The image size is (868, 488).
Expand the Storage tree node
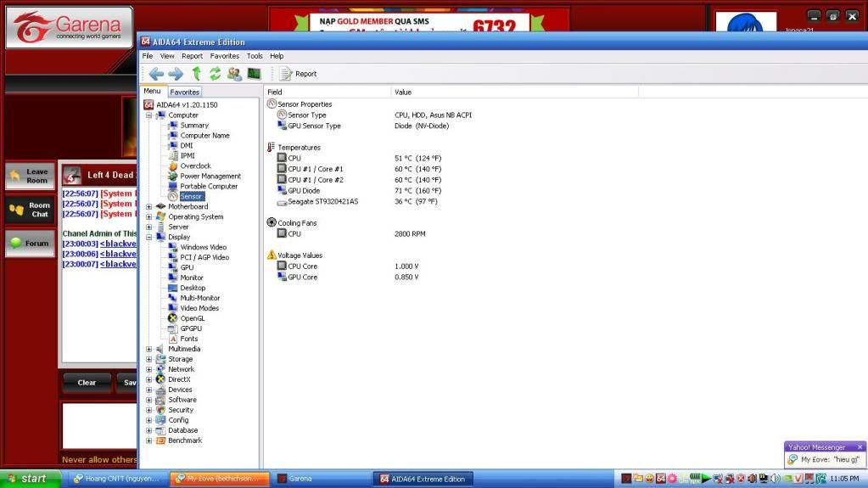pyautogui.click(x=149, y=359)
